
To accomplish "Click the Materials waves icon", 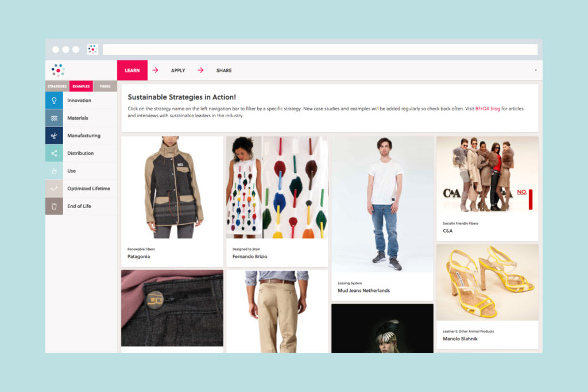I will point(54,118).
